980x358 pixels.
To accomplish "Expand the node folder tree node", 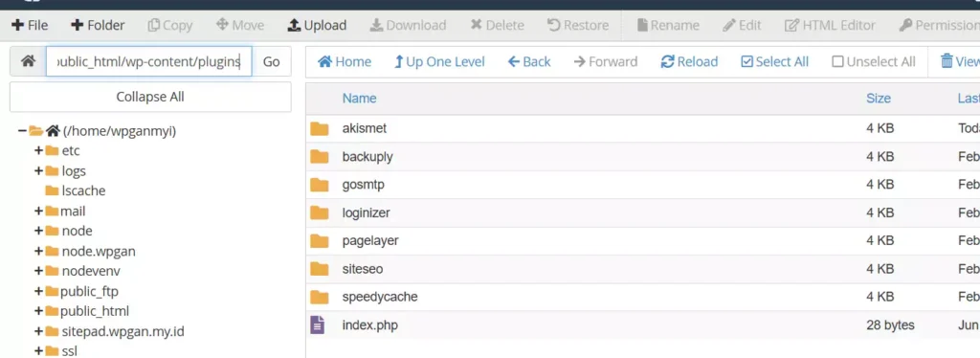I will click(x=38, y=232).
